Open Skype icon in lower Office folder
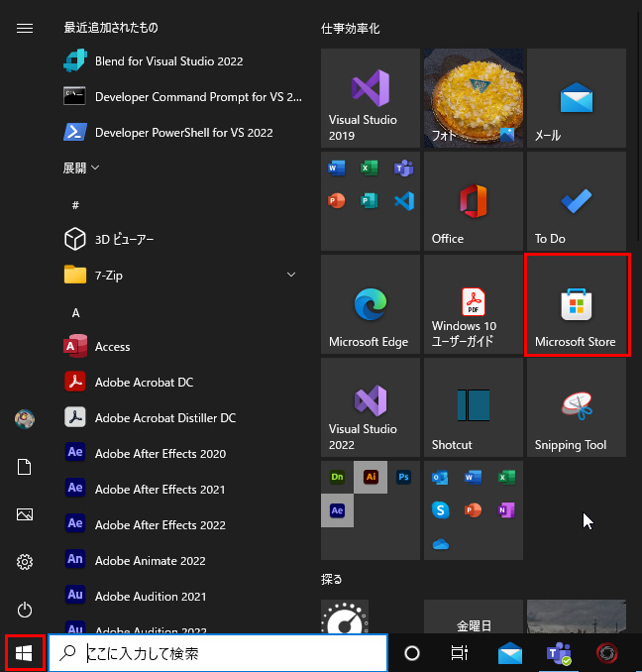 [440, 510]
